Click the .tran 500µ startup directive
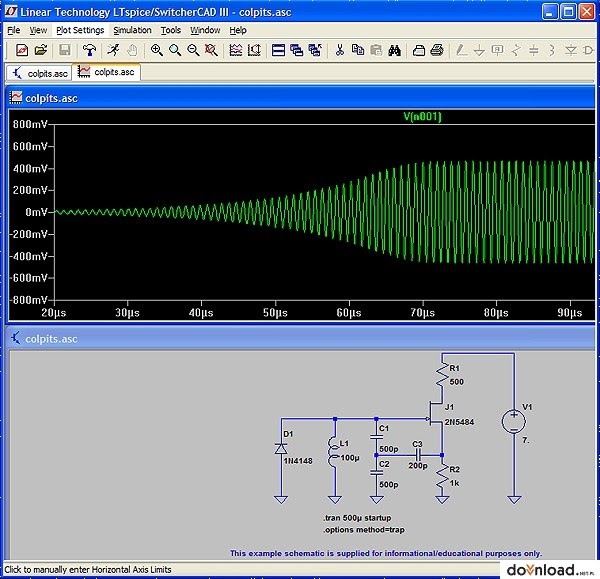 357,518
